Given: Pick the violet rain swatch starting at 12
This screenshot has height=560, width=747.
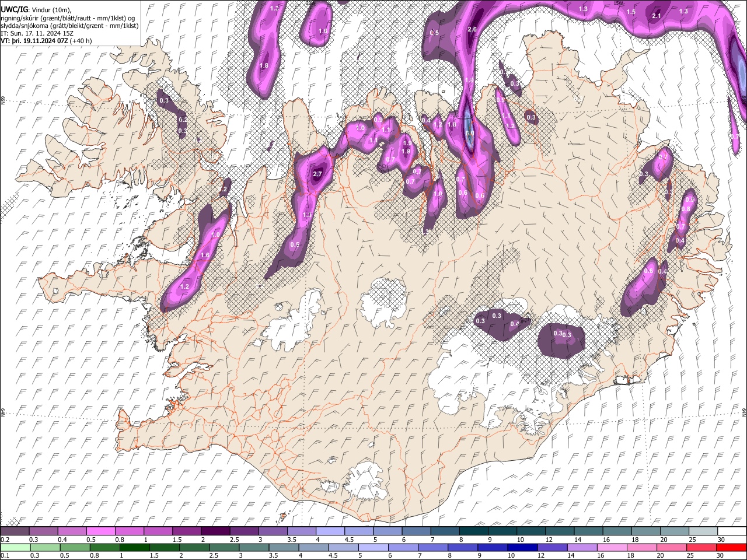Looking at the screenshot, I should [552, 547].
